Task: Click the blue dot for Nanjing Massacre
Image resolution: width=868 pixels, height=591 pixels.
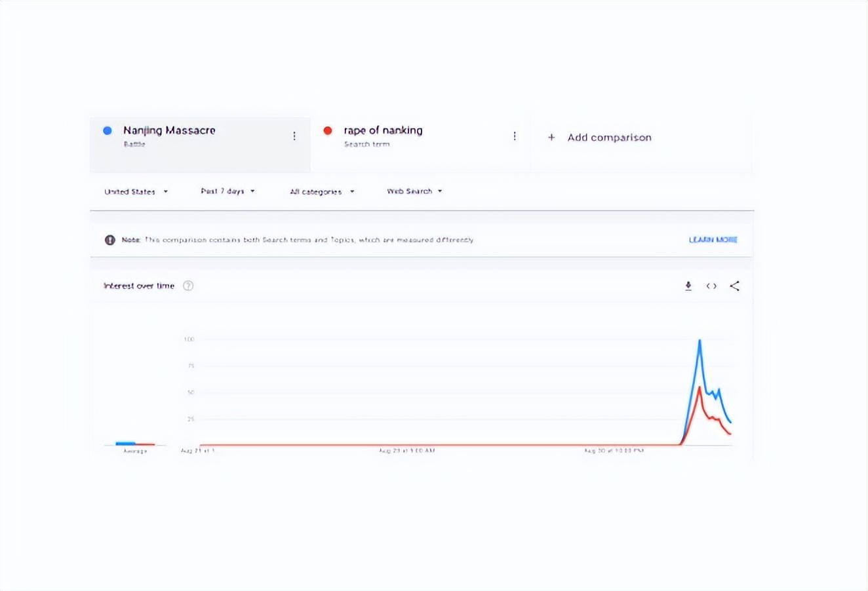Action: point(108,130)
